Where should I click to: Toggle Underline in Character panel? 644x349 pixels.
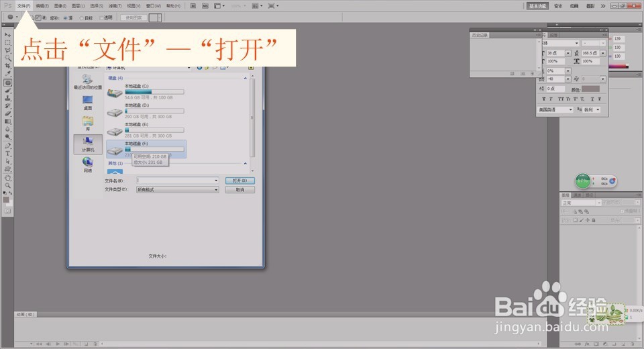592,99
